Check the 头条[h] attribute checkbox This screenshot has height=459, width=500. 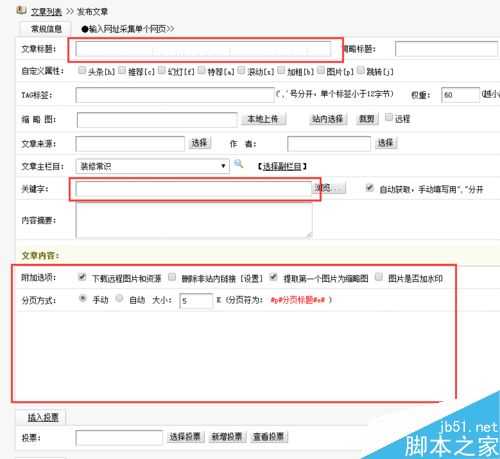[82, 70]
